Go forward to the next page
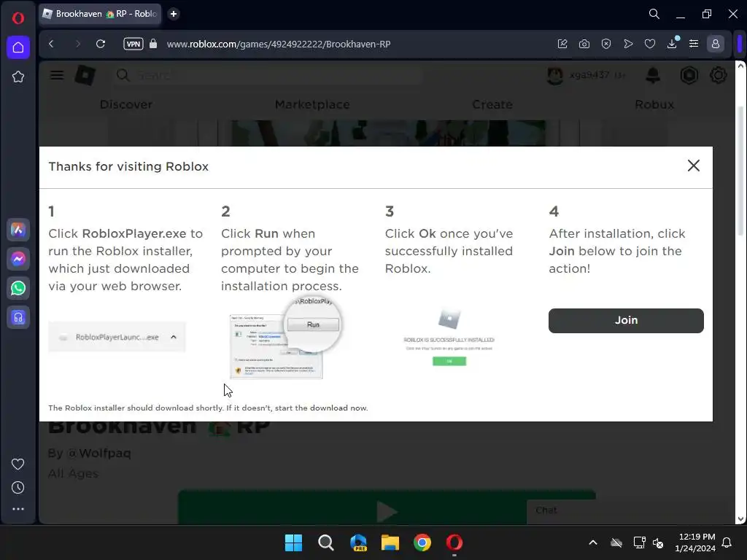Viewport: 747px width, 560px height. [x=77, y=44]
